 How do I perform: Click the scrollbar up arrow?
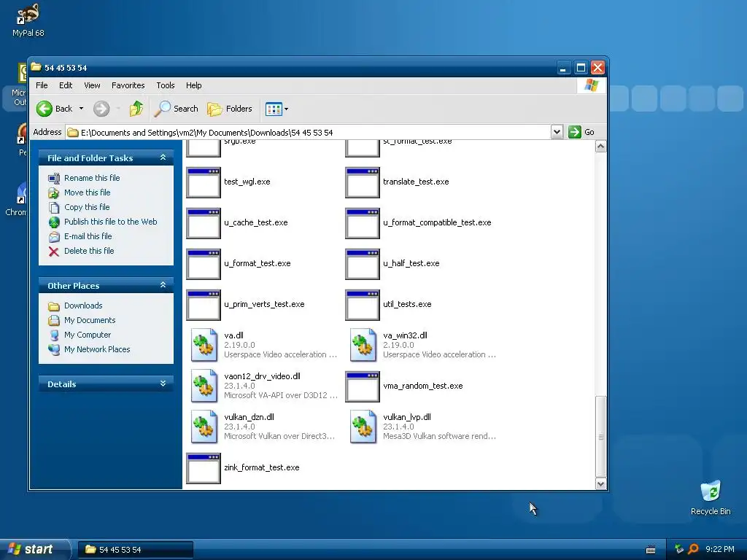(601, 147)
